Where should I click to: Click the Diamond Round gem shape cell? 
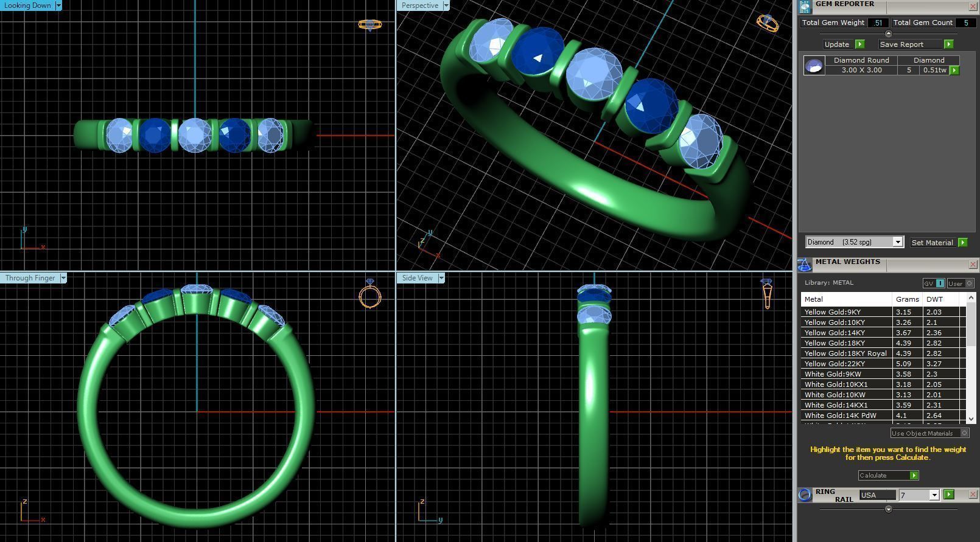tap(861, 60)
